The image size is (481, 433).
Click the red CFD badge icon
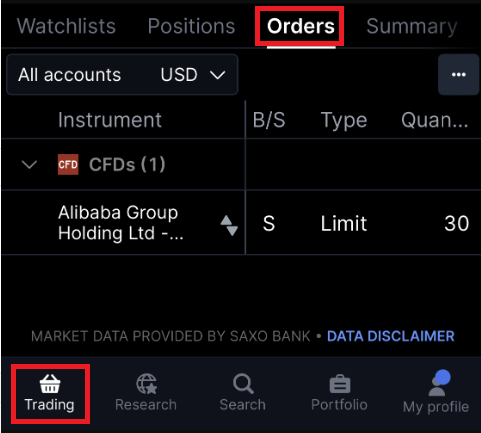click(x=68, y=164)
